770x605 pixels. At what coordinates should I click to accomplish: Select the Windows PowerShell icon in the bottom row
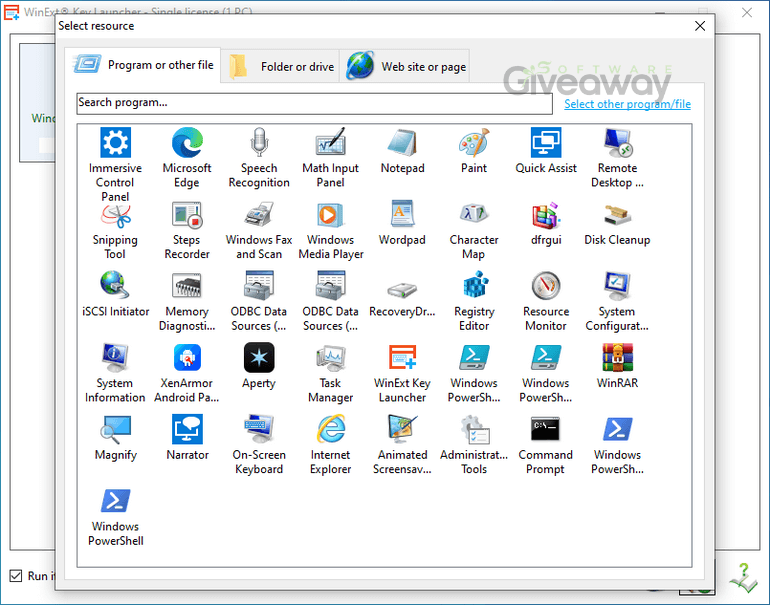tap(115, 501)
